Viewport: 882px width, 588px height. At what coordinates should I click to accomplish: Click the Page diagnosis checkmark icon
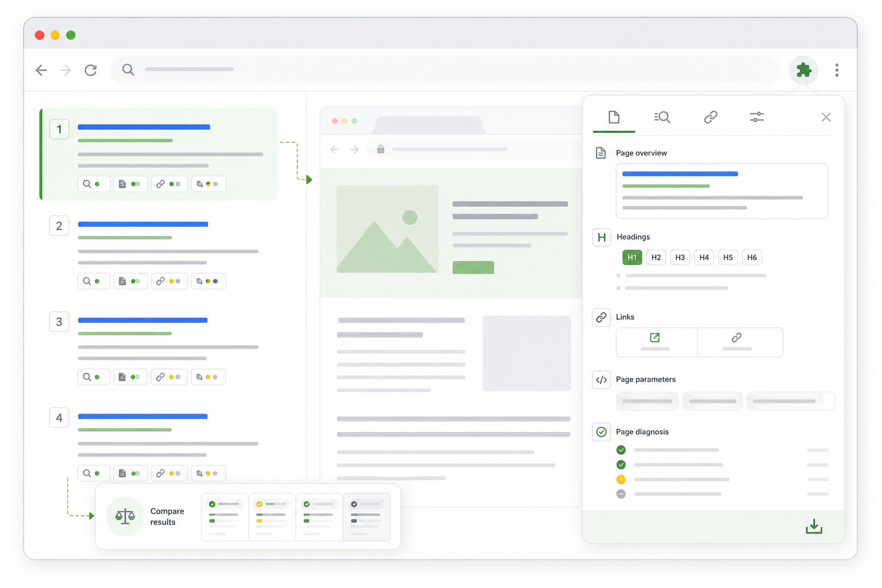pyautogui.click(x=601, y=432)
